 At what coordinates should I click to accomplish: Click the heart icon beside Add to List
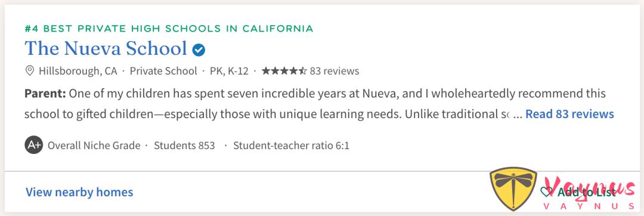tap(546, 192)
